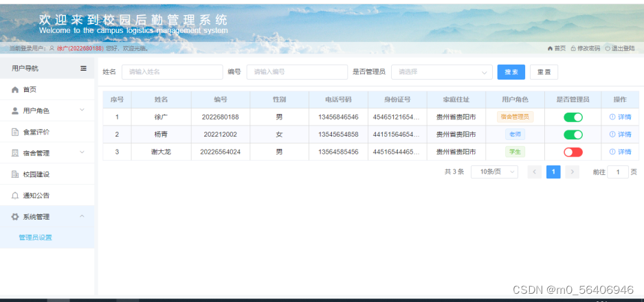Go to previous page with left arrow
644x302 pixels.
(x=534, y=172)
